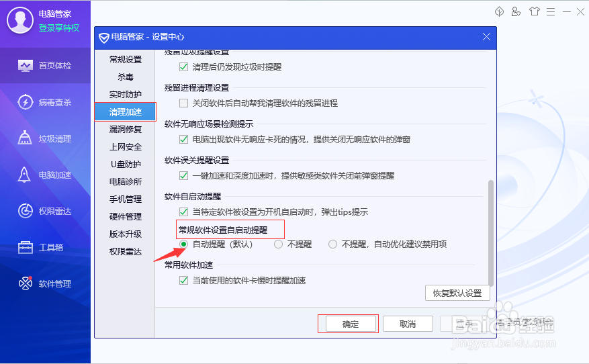Image resolution: width=589 pixels, height=364 pixels.
Task: Select 自动提醒（默认） radio button
Action: tap(183, 244)
